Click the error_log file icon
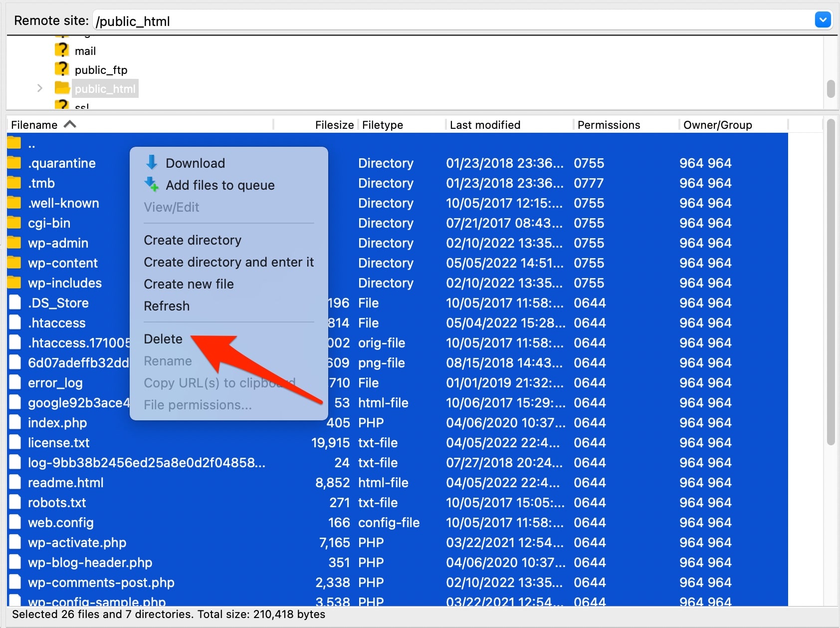Image resolution: width=840 pixels, height=628 pixels. (15, 382)
